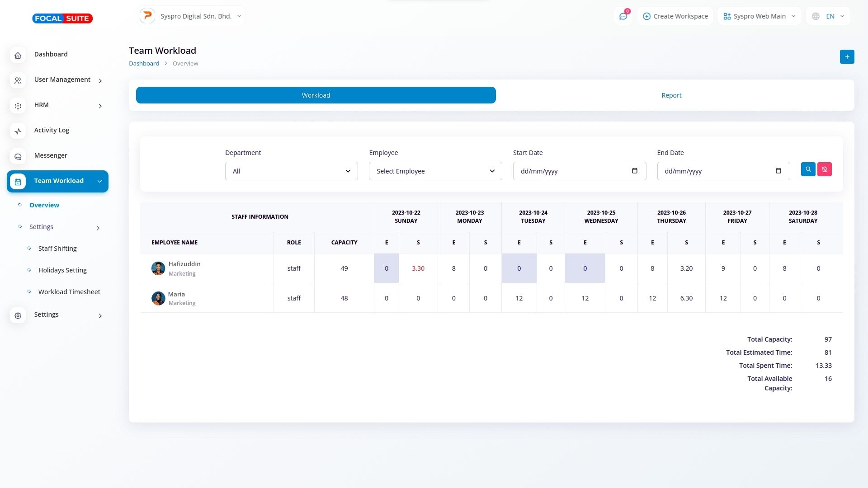Click Create Workspace button
Image resolution: width=868 pixels, height=488 pixels.
click(x=675, y=16)
